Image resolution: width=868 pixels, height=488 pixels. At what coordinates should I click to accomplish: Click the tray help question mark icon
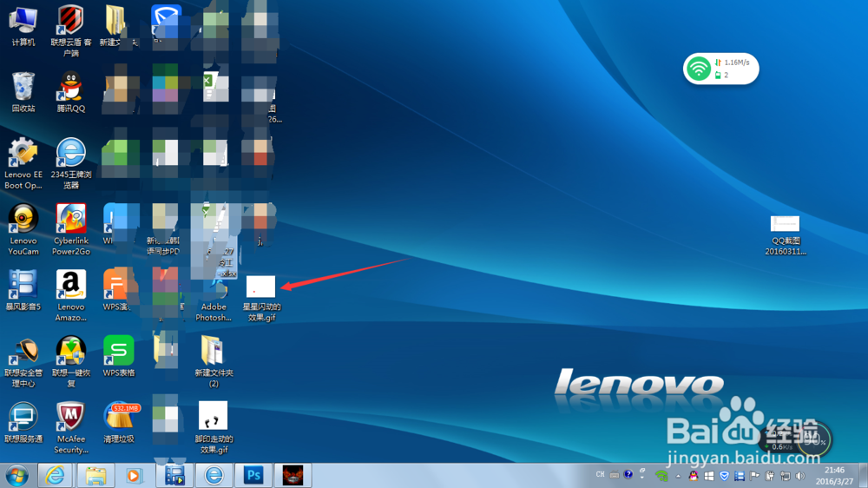pyautogui.click(x=628, y=475)
